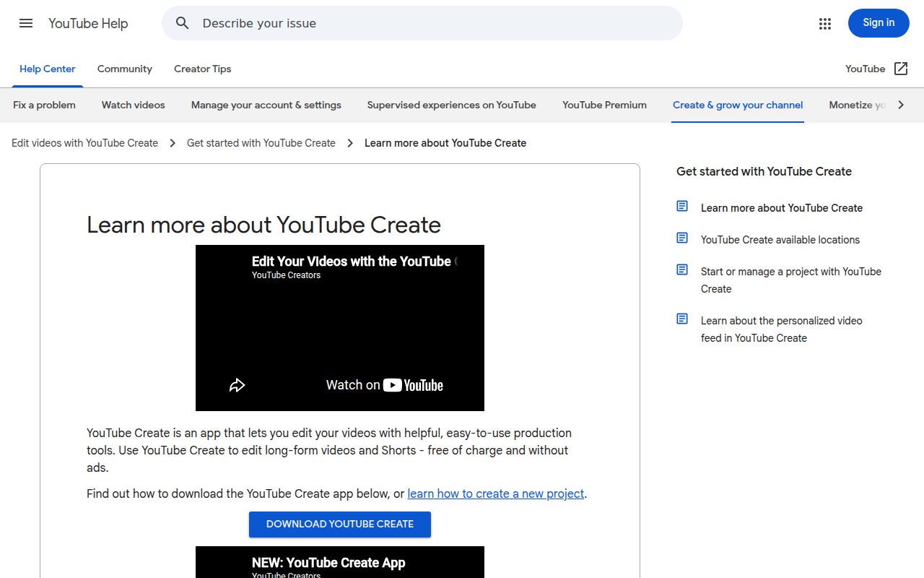This screenshot has height=578, width=924.
Task: Open YouTube Create available locations article
Action: [x=780, y=240]
